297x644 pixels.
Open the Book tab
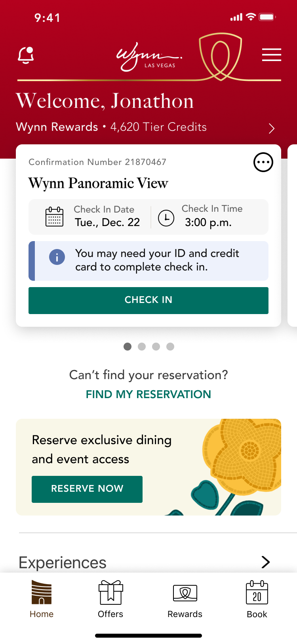tap(257, 599)
